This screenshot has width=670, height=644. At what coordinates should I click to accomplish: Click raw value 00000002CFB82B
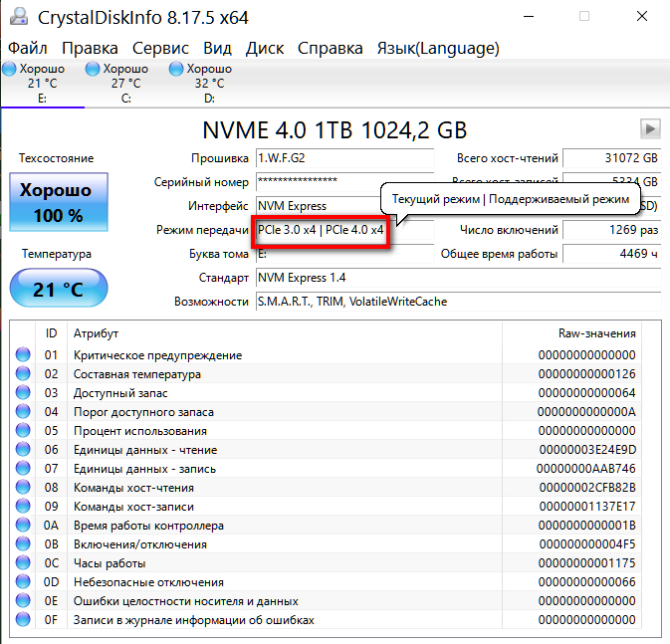tap(587, 488)
